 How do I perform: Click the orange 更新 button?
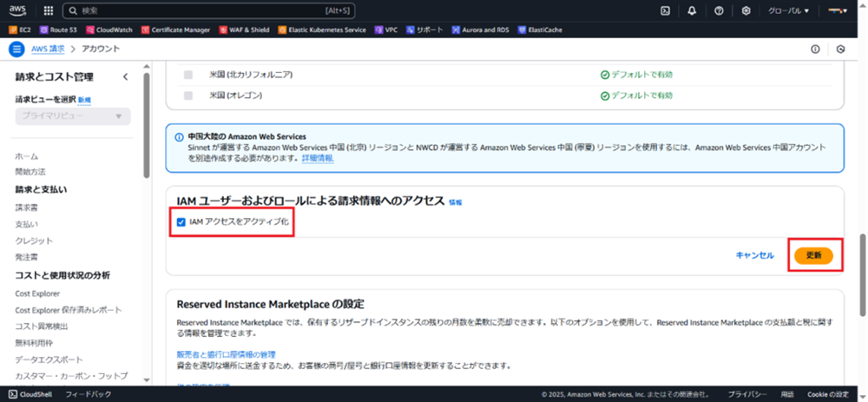[x=813, y=255]
